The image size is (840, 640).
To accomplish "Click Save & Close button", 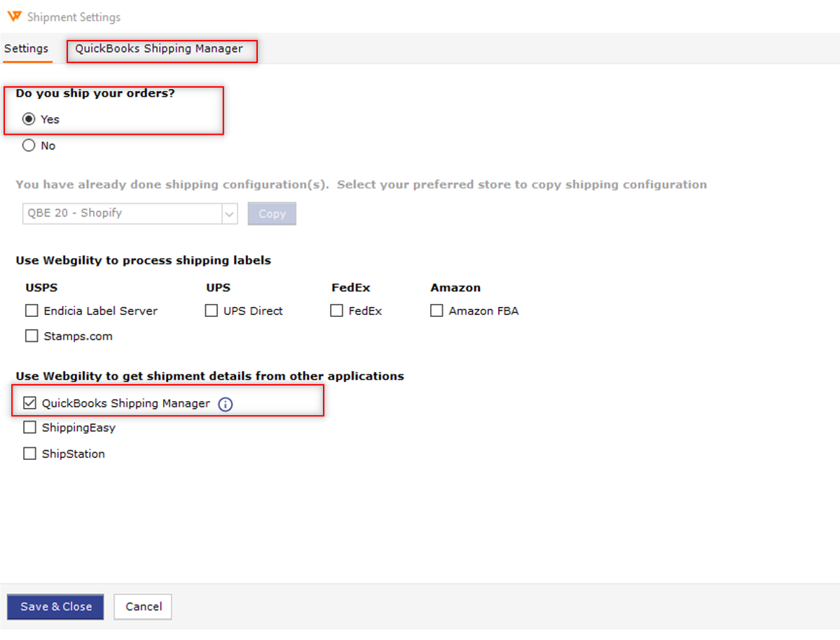I will (56, 607).
